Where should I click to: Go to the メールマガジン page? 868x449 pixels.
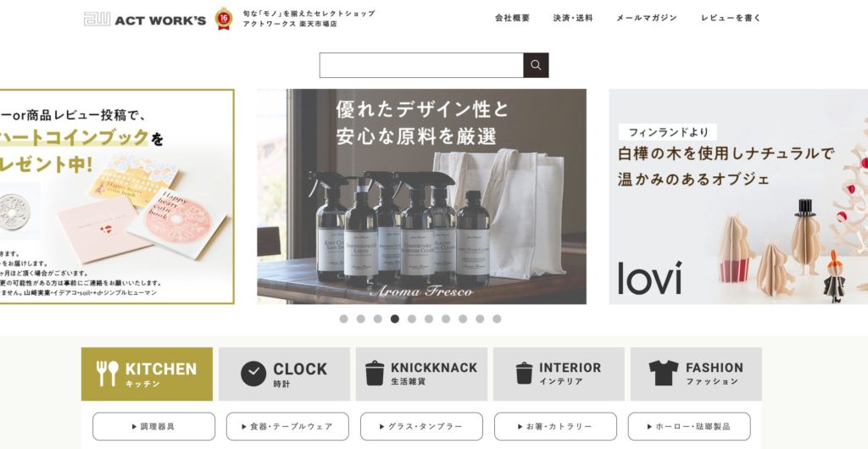coord(647,18)
